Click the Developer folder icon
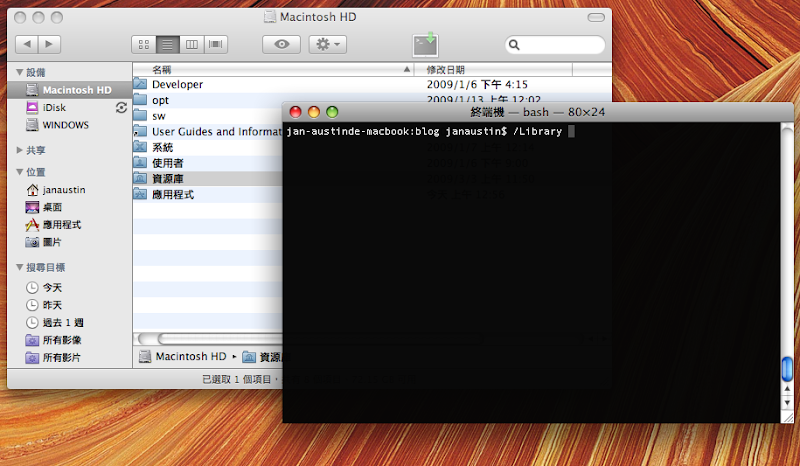The width and height of the screenshot is (800, 466). click(x=140, y=84)
